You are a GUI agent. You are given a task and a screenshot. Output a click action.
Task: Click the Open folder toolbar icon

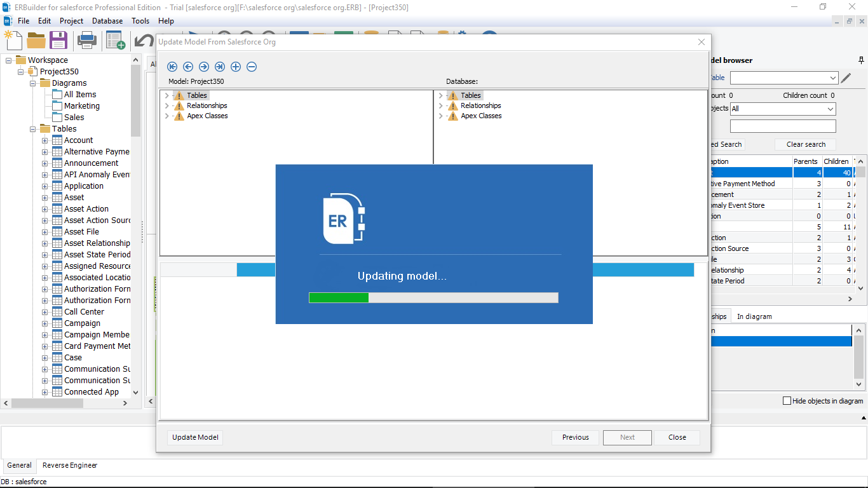point(36,40)
